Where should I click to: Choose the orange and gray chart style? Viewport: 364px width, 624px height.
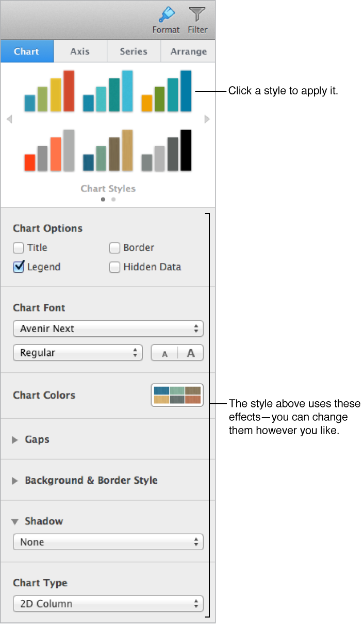49,150
